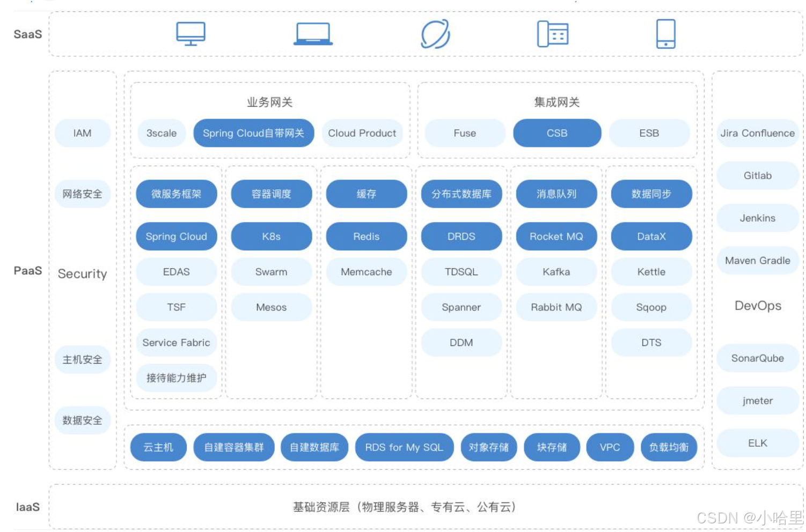Click the 接待能力维护 pill
806x532 pixels.
[177, 378]
